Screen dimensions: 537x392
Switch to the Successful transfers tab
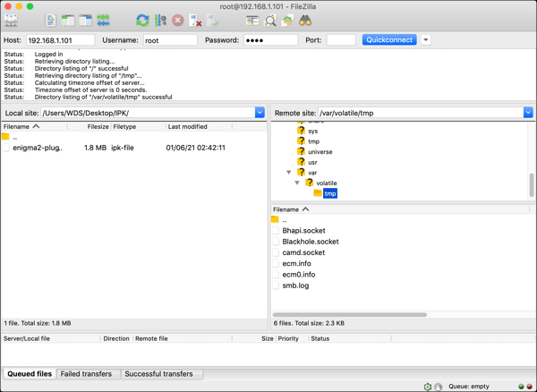(161, 374)
